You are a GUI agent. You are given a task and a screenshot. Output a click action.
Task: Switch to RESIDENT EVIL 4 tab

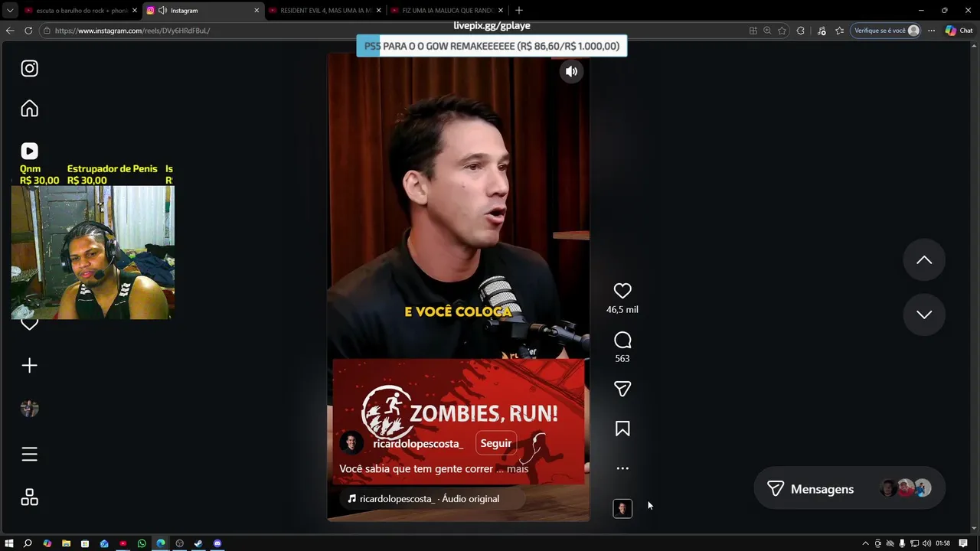[x=324, y=11]
